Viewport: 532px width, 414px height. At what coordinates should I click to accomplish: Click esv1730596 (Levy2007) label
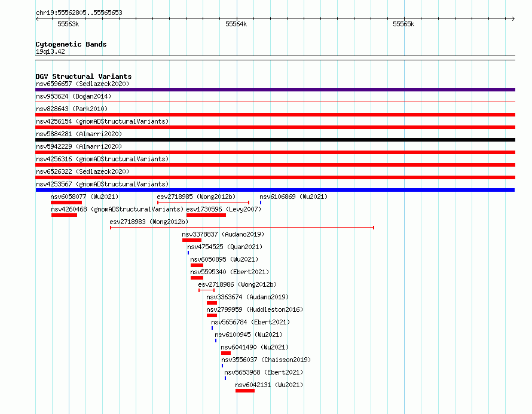(x=224, y=209)
